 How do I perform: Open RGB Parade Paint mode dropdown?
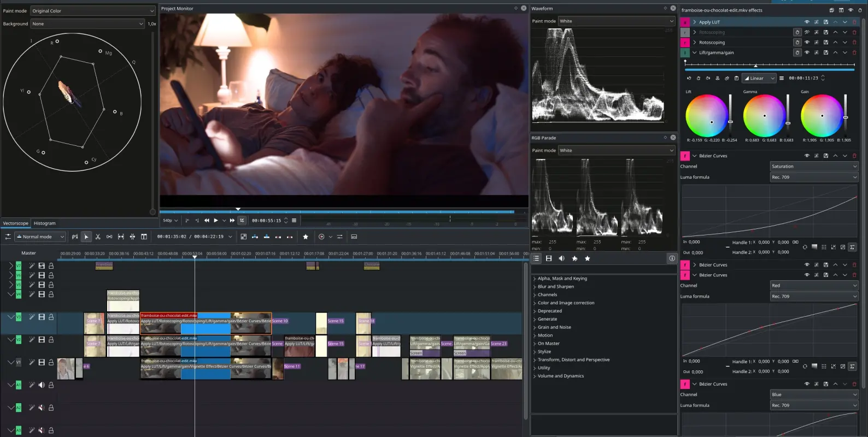click(617, 150)
